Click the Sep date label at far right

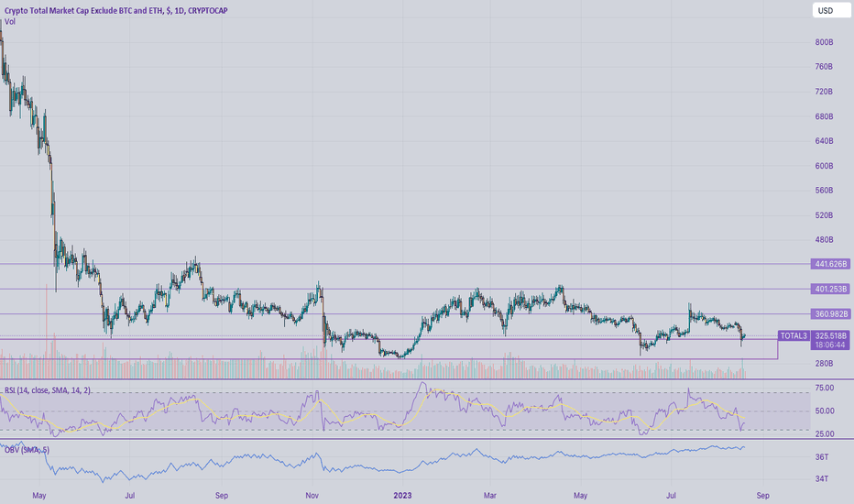pos(763,495)
